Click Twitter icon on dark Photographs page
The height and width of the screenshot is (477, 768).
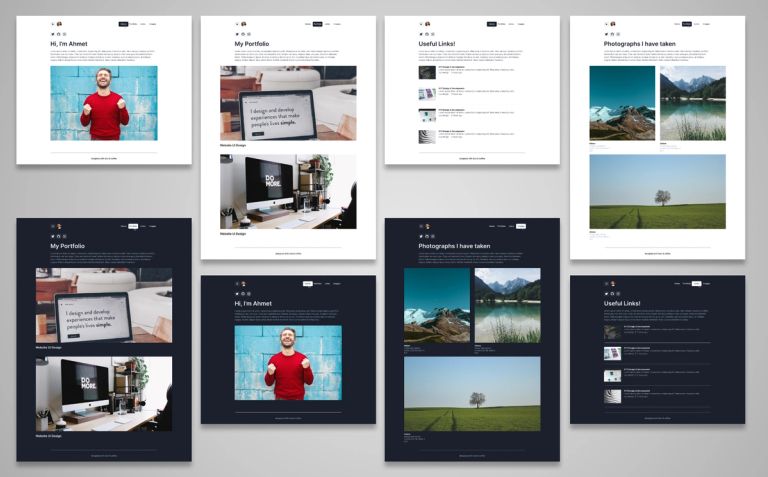coord(421,237)
